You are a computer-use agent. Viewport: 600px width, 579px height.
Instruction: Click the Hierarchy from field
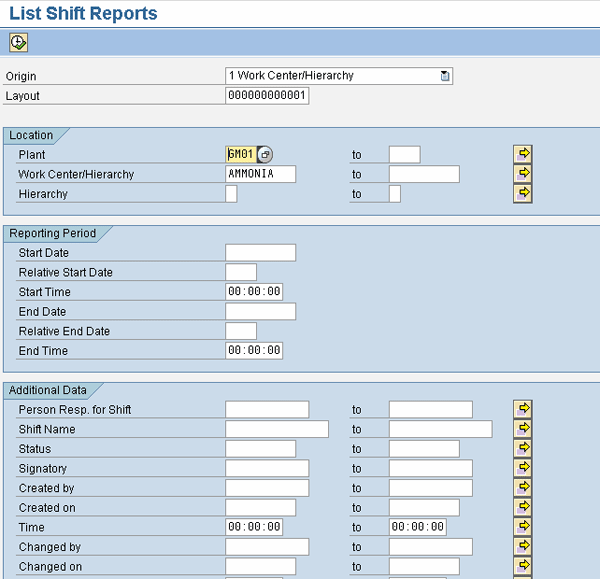coord(232,194)
